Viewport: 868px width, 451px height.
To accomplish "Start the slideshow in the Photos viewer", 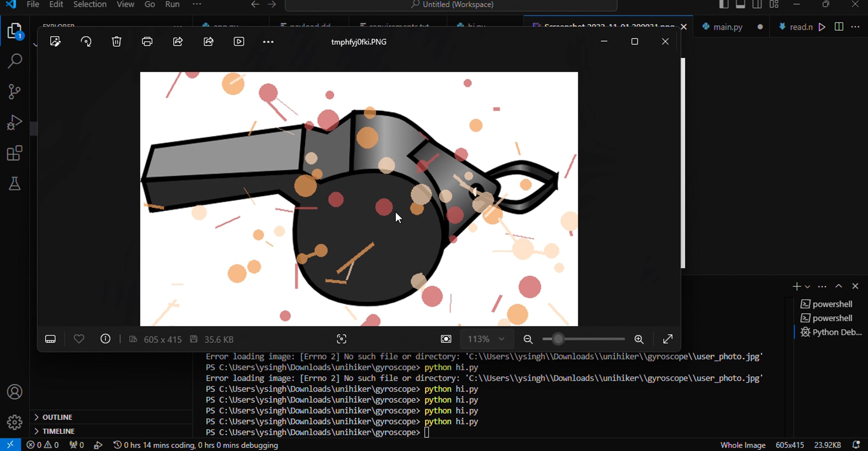I will (x=239, y=42).
